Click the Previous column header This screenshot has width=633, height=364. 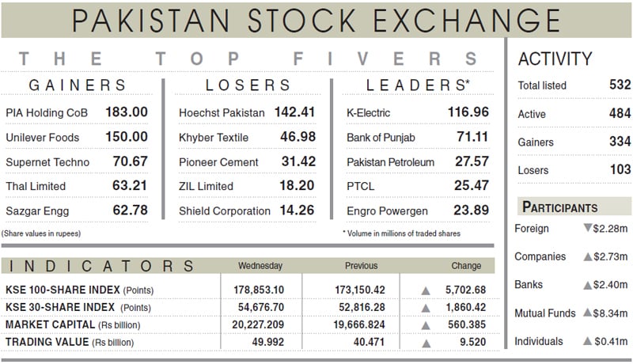361,266
